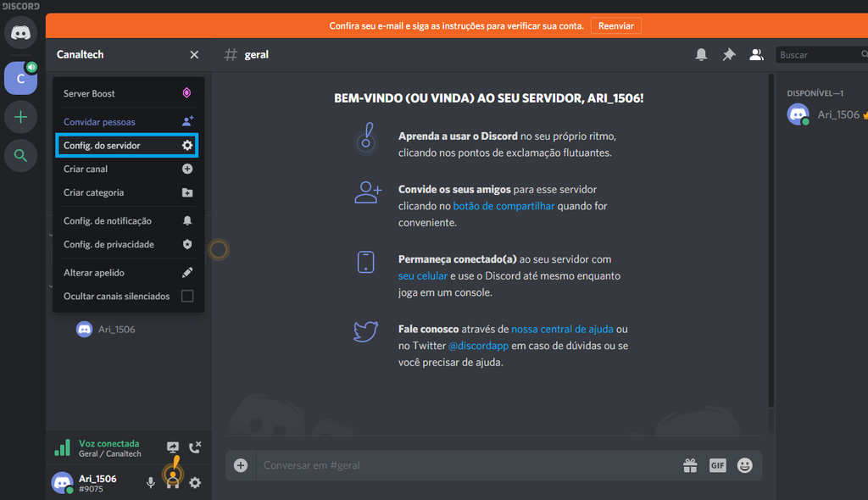Open the emoji picker
Screen dimensions: 868x500
tap(744, 465)
